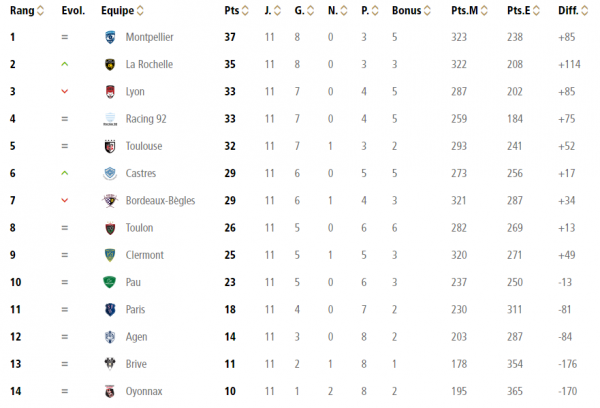Click the La Rochelle club crest

110,64
